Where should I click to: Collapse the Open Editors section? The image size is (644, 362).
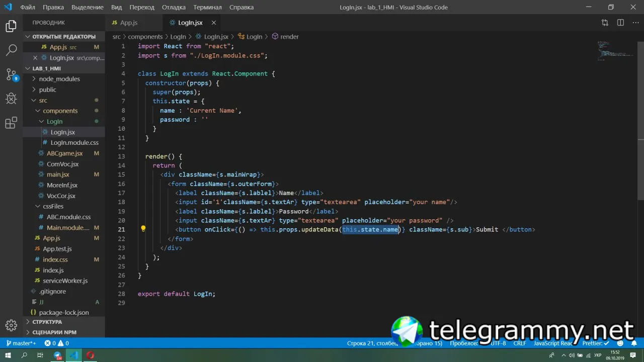(64, 37)
